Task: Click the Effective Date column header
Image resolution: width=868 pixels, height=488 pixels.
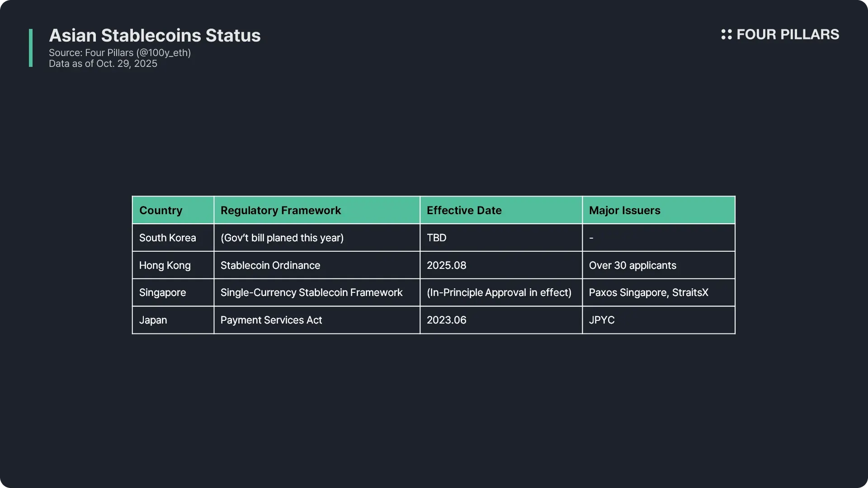Action: point(464,211)
